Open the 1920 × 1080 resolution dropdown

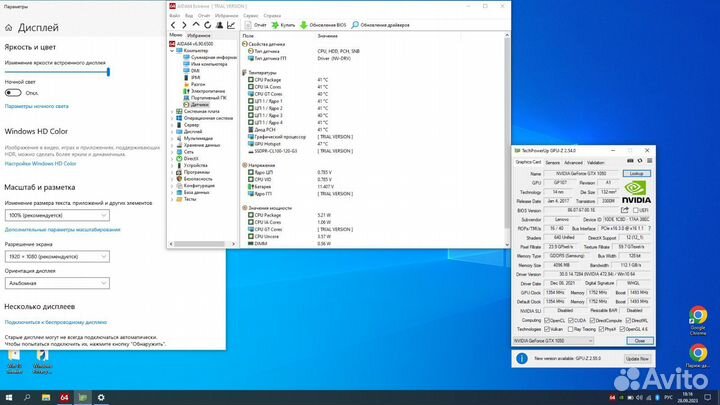pos(57,256)
